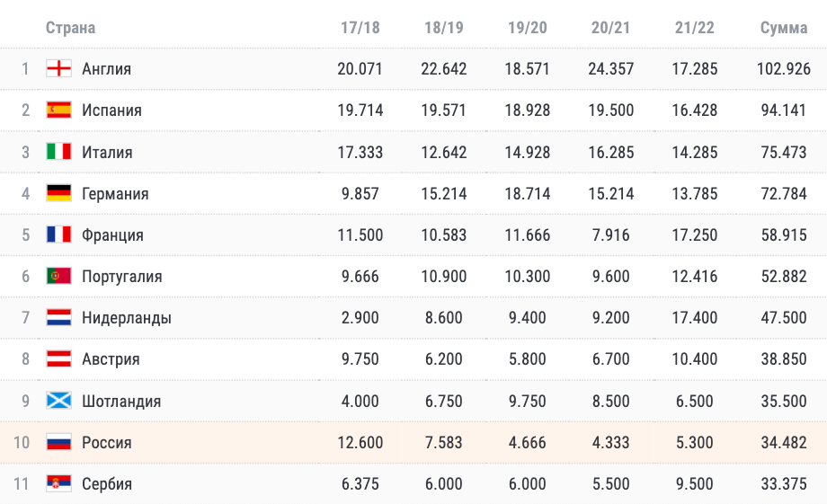Sort by the Сумма column header
The image size is (827, 504).
(783, 28)
